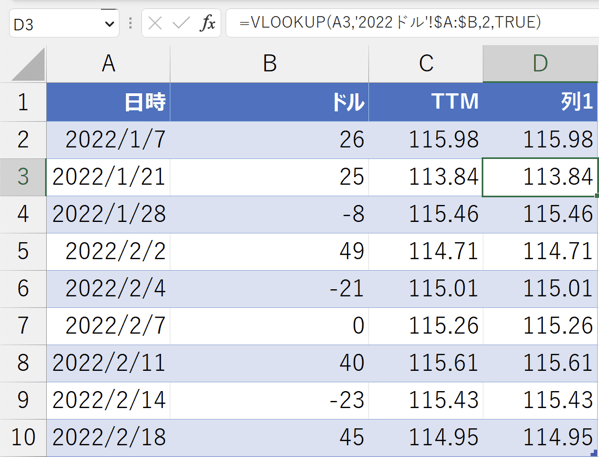Click the formula bar drag handle dots
599x457 pixels.
click(x=130, y=24)
